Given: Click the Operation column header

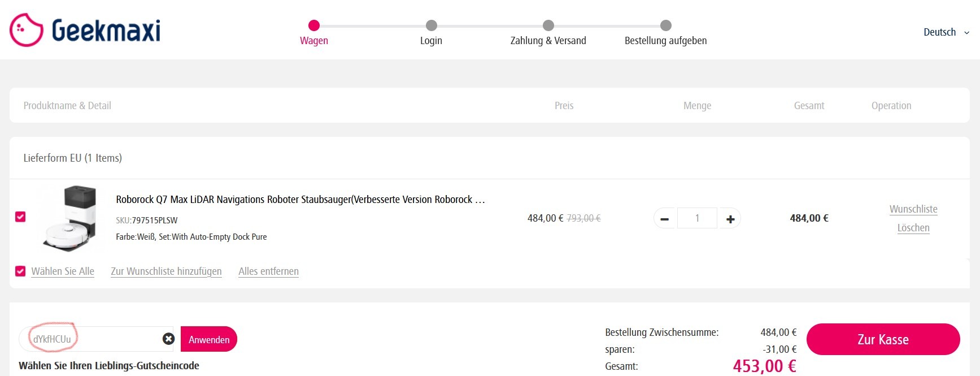Looking at the screenshot, I should click(x=891, y=106).
